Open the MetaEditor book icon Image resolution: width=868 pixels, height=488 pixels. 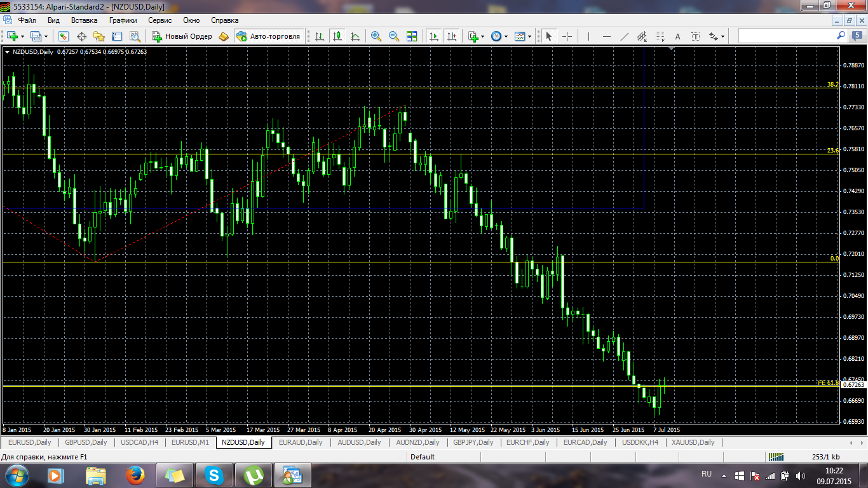[x=224, y=36]
